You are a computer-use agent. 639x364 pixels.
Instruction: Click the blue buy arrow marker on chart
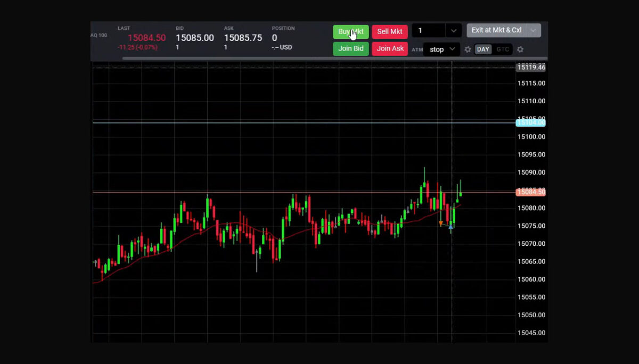(x=451, y=227)
